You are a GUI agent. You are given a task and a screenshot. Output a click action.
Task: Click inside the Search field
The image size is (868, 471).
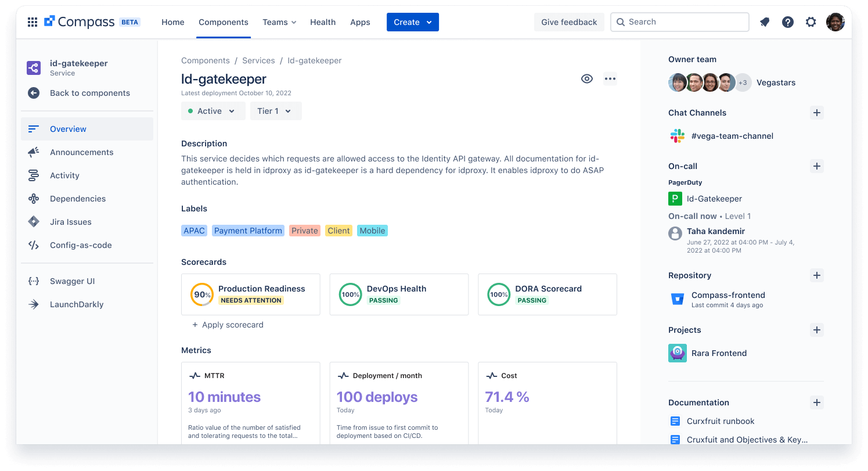[679, 21]
